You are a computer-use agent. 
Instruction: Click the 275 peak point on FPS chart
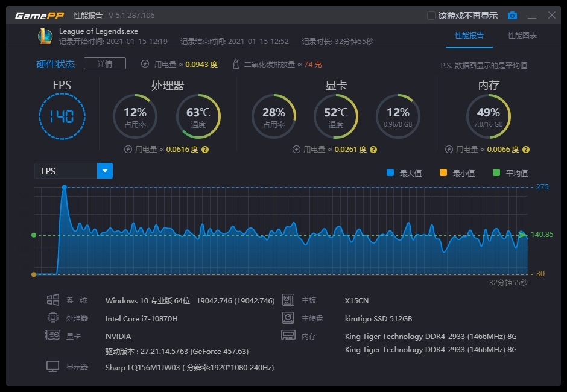pos(65,188)
